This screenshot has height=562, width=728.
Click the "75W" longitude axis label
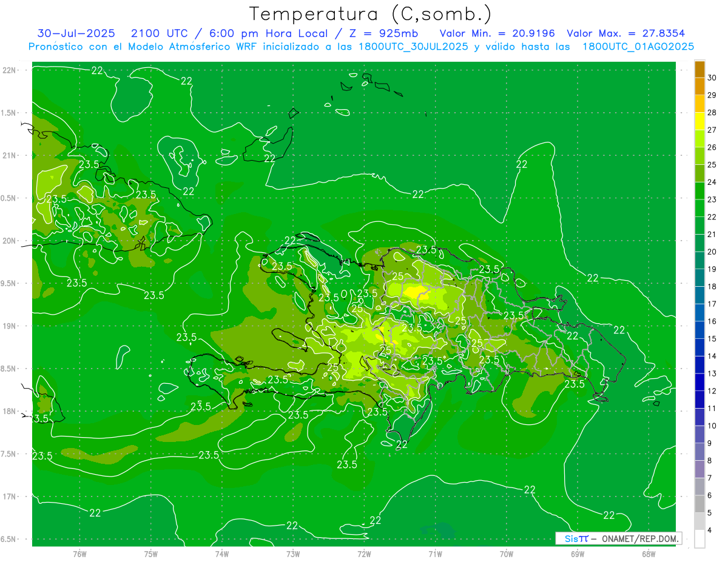151,554
